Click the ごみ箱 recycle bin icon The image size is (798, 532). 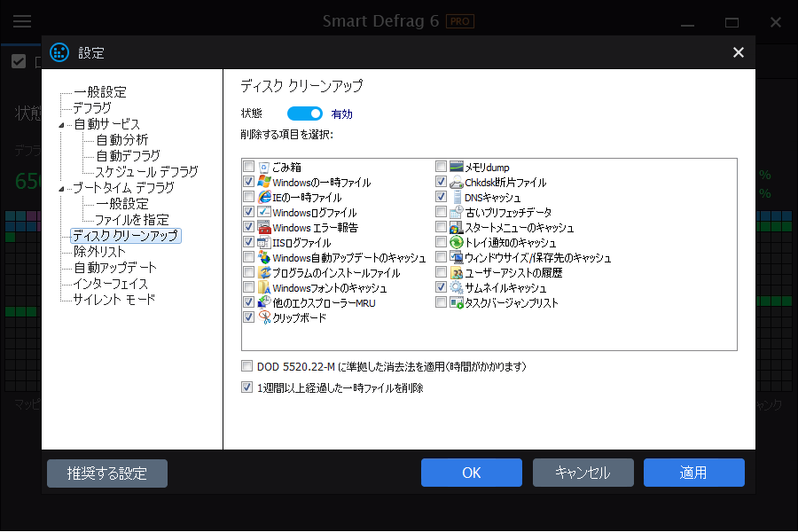click(x=263, y=167)
